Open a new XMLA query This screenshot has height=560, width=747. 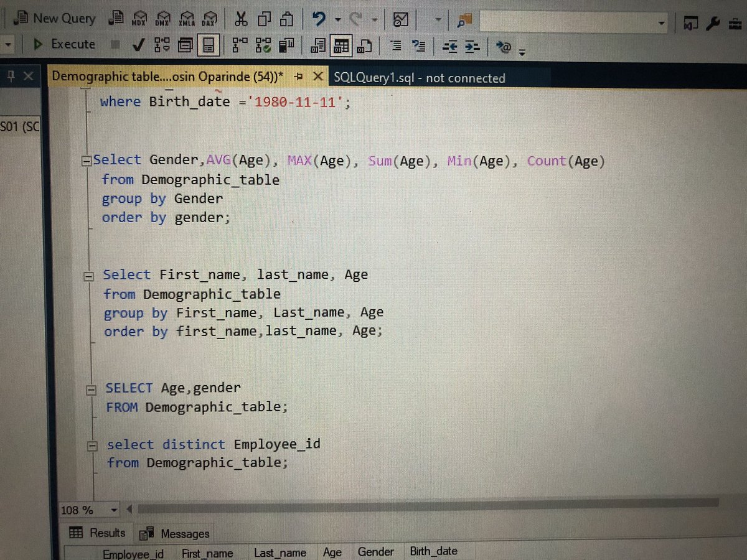click(x=187, y=19)
